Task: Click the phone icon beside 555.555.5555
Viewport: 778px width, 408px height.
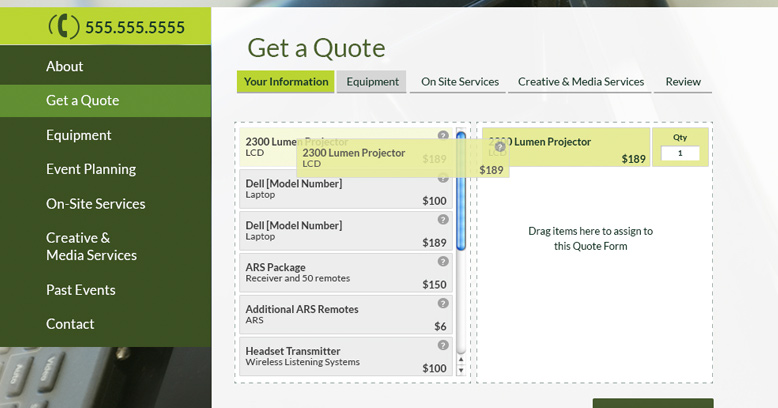Action: click(x=64, y=27)
